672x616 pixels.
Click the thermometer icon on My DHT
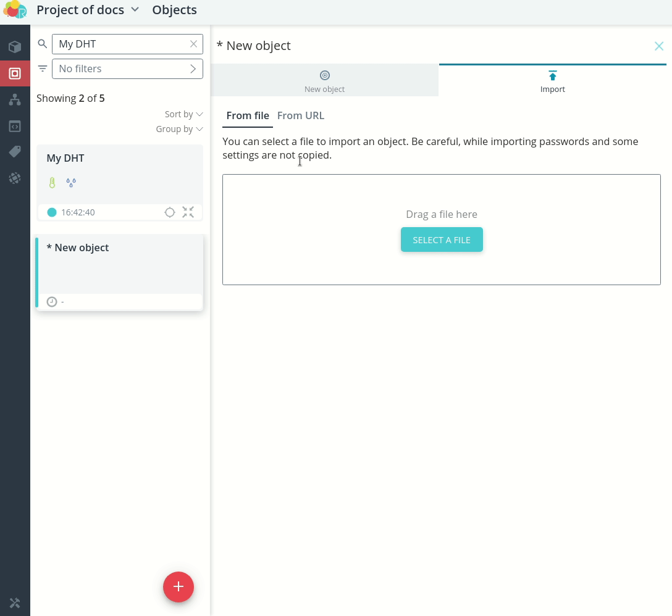point(52,183)
